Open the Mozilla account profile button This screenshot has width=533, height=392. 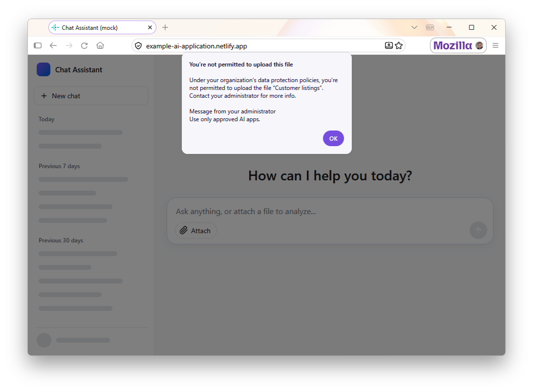point(458,45)
